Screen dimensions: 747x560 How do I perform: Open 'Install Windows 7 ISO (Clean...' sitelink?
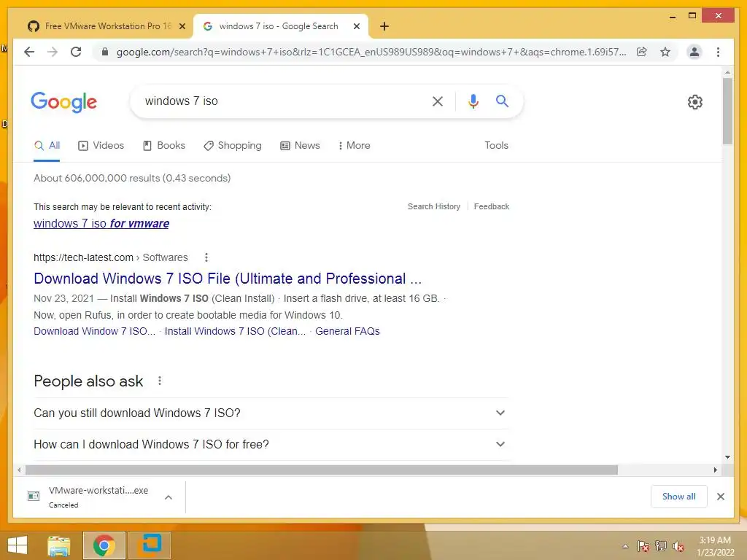click(x=235, y=332)
